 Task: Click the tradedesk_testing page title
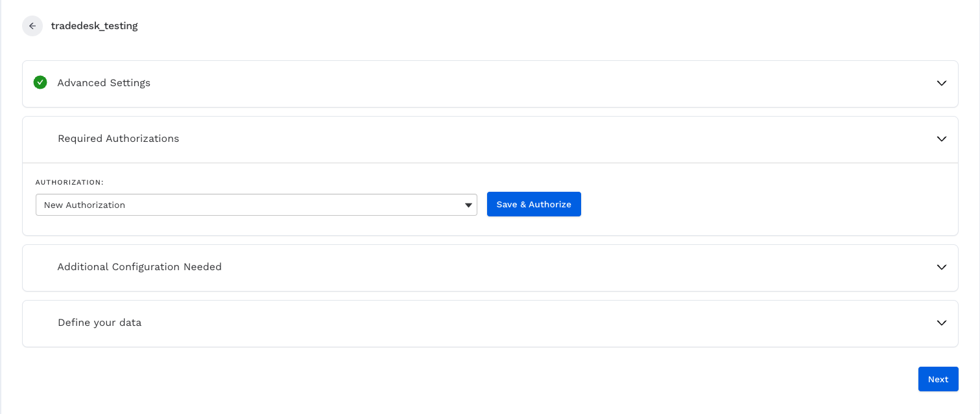click(x=94, y=26)
